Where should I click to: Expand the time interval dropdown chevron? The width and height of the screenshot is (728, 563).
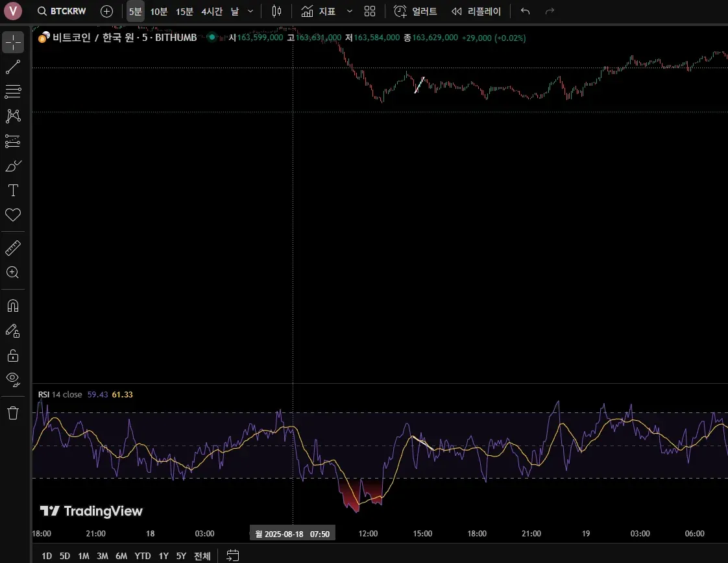[x=250, y=11]
